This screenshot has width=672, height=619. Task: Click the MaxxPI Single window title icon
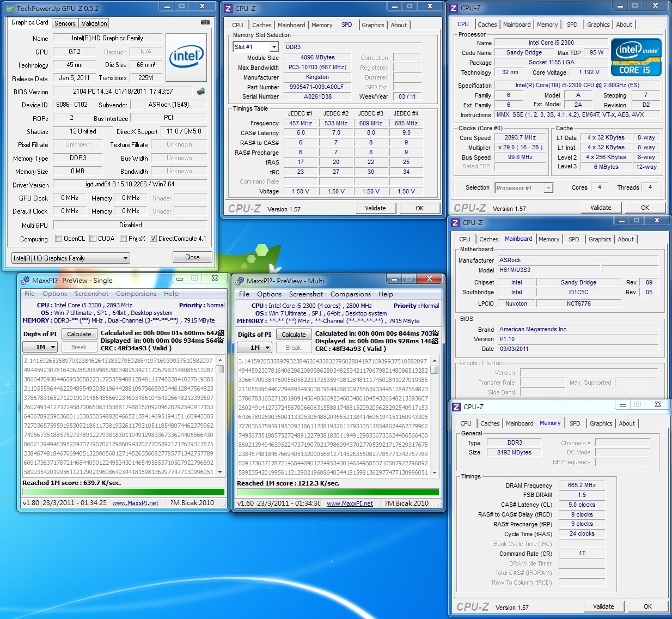pyautogui.click(x=25, y=280)
